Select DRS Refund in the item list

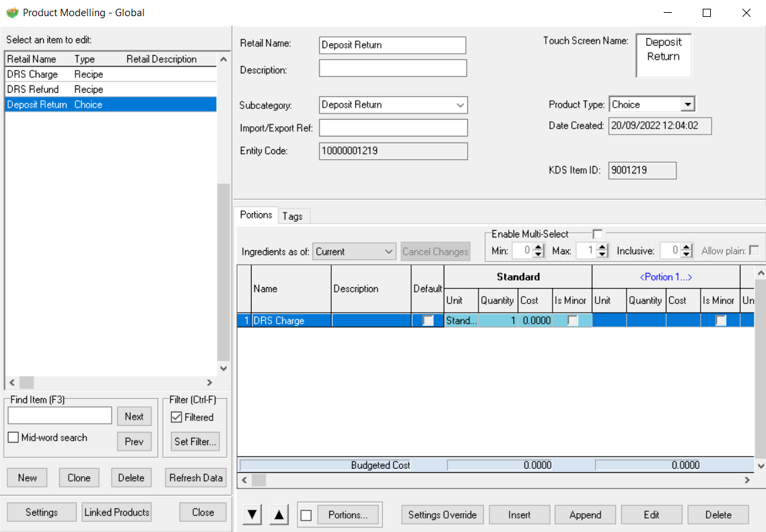[x=33, y=89]
